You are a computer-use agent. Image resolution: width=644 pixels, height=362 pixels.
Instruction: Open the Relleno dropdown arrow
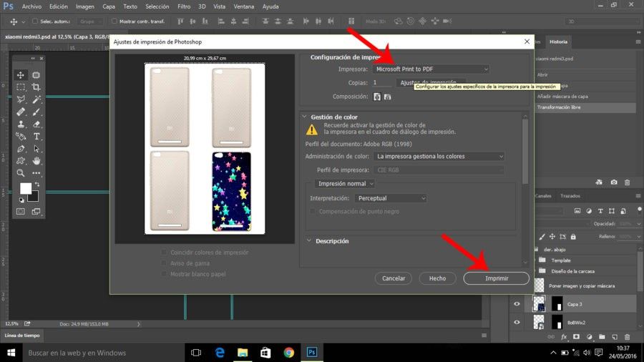point(639,236)
